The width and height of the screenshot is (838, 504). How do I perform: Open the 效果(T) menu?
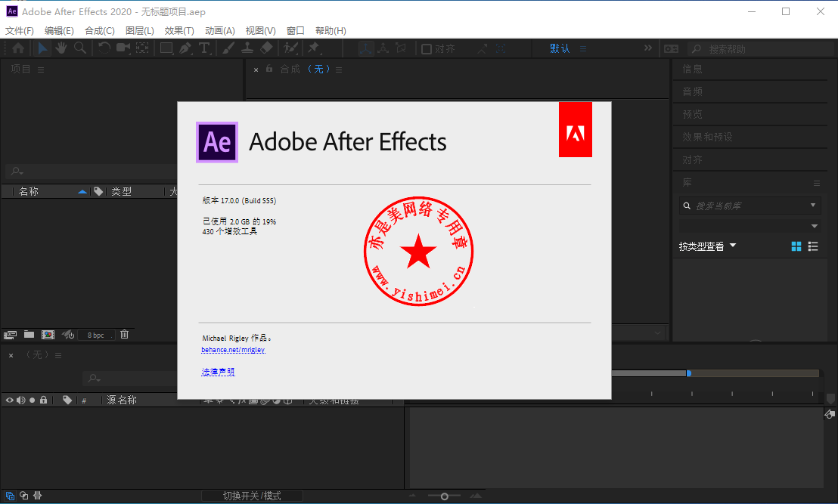[x=179, y=31]
